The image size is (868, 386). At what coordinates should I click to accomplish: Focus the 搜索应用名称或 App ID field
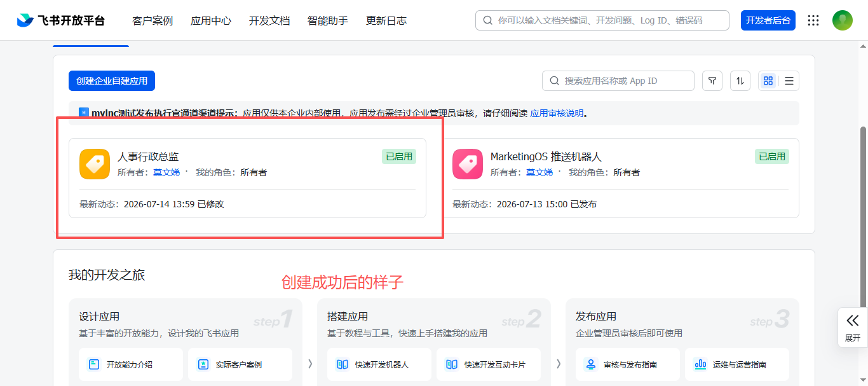[x=618, y=81]
